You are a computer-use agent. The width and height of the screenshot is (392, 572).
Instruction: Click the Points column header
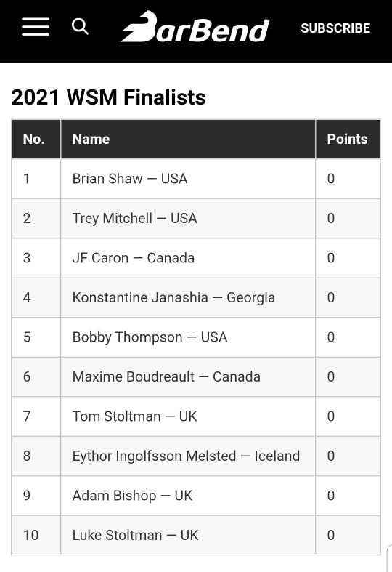click(348, 139)
